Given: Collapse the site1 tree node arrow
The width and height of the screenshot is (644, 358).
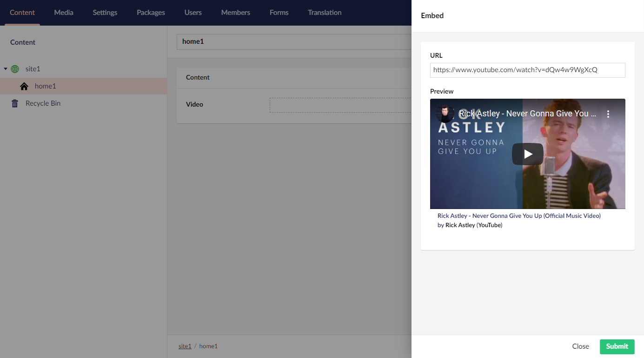Looking at the screenshot, I should tap(6, 69).
